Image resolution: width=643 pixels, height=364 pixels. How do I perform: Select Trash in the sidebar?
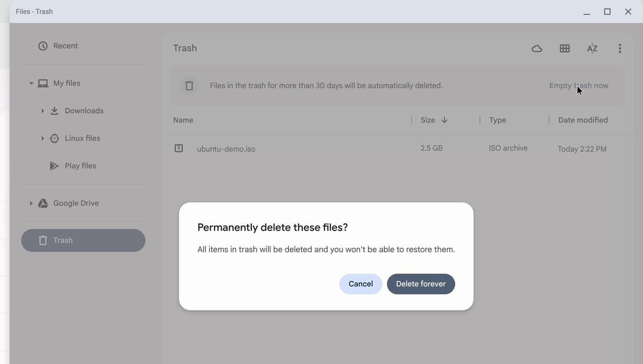pos(83,240)
